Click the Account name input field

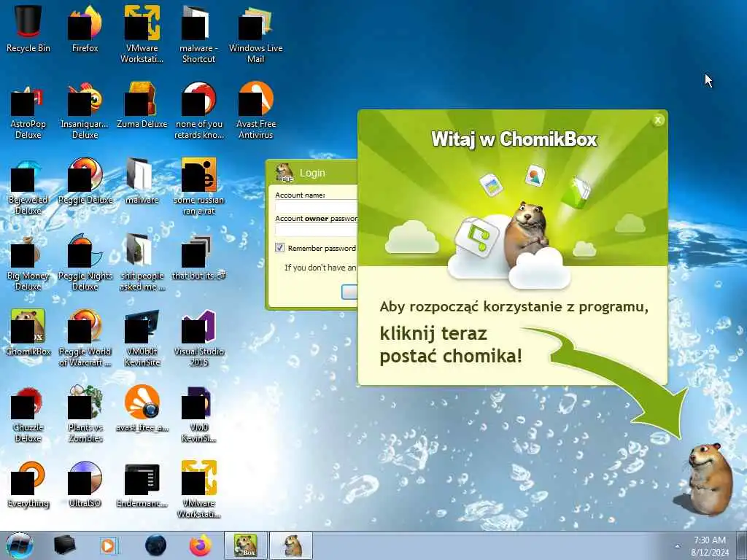pos(317,206)
